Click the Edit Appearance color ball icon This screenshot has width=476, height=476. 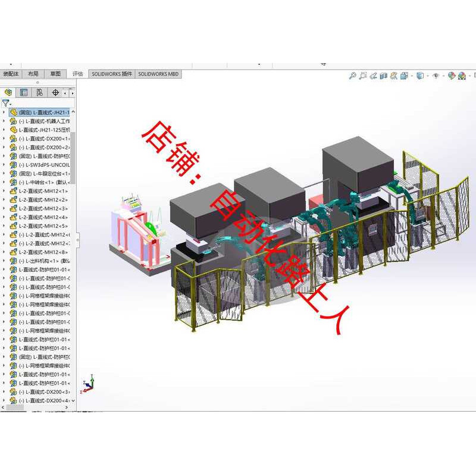point(452,76)
